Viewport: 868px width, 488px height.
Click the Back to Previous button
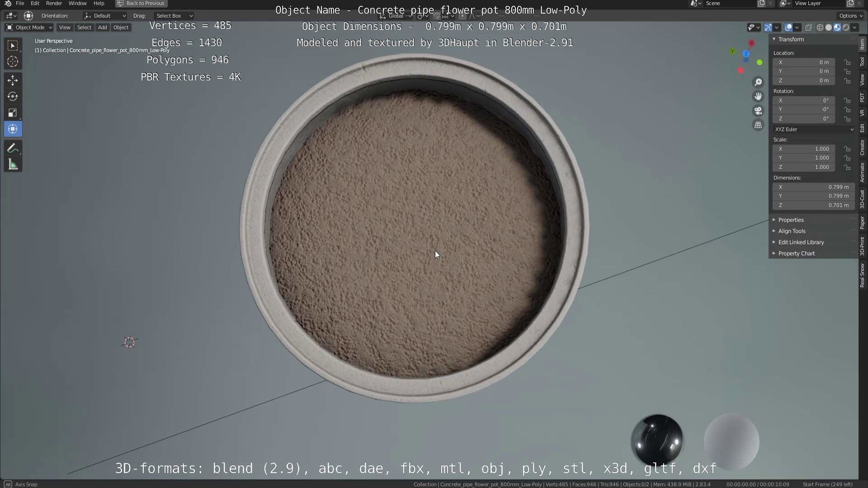[x=141, y=3]
